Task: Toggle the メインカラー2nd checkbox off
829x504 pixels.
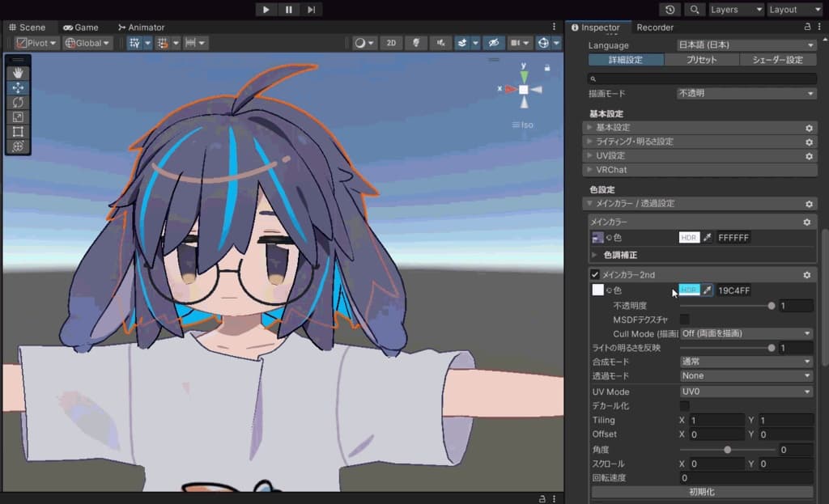Action: pyautogui.click(x=595, y=274)
